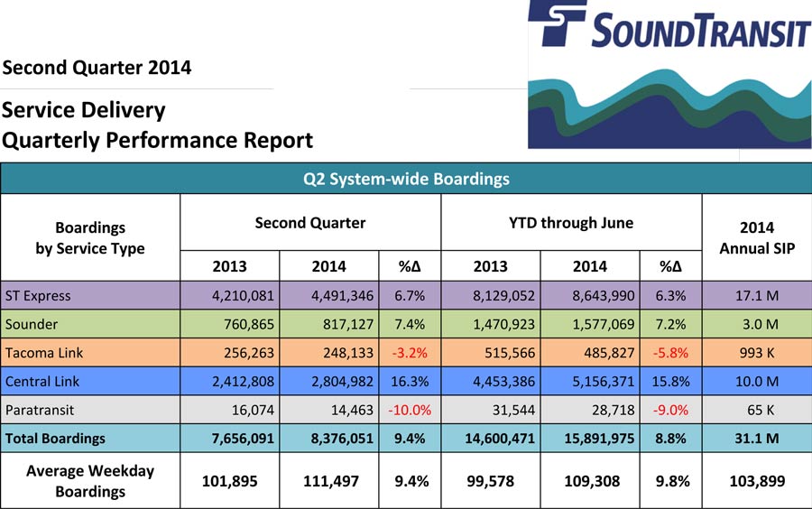812x509 pixels.
Task: Select the Central Link 16.3% change cell
Action: coord(410,381)
